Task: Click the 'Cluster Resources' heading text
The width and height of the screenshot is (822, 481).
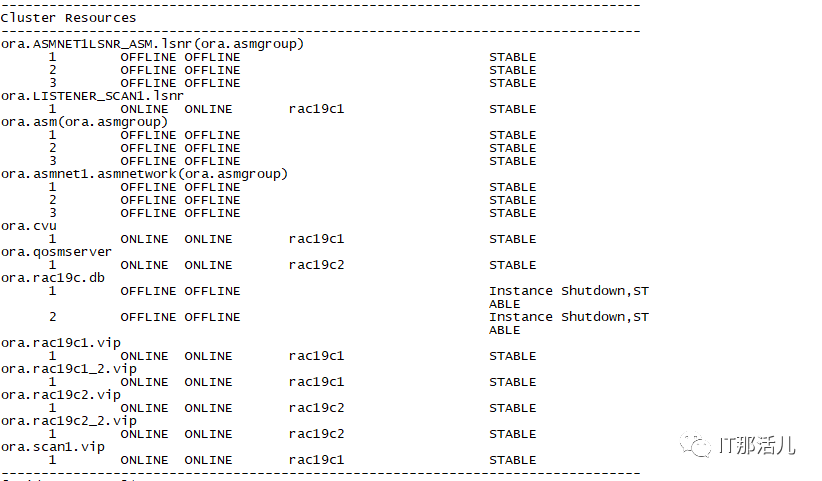Action: click(68, 18)
